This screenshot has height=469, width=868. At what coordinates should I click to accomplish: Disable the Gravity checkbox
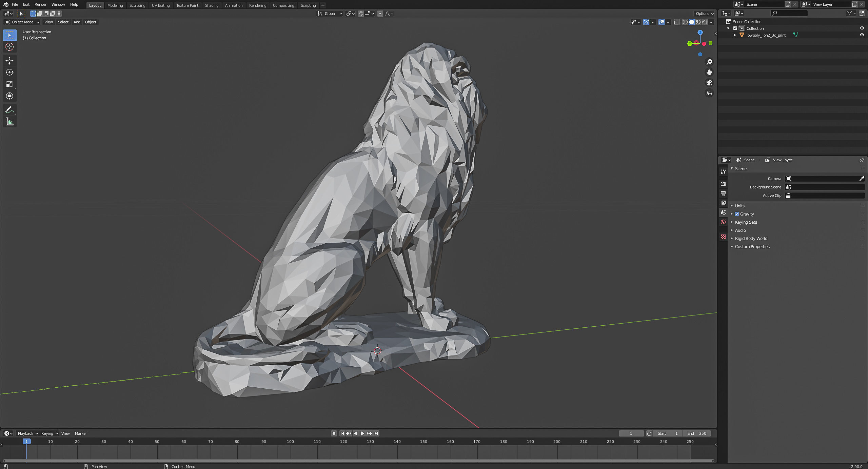737,214
